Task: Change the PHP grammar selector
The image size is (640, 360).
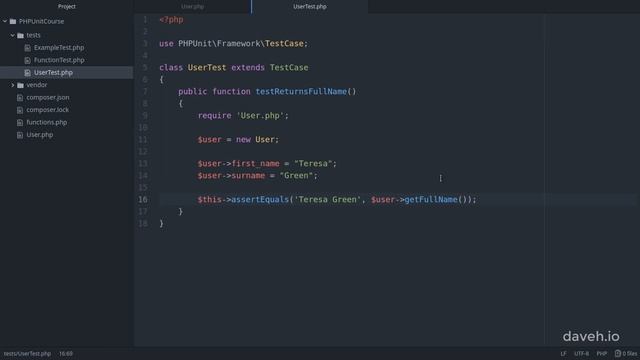Action: tap(602, 353)
